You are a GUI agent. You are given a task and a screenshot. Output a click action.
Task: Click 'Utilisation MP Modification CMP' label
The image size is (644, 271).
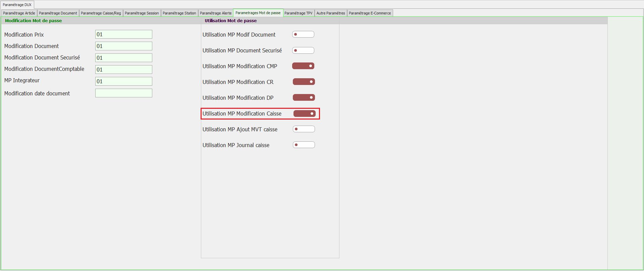coord(240,66)
